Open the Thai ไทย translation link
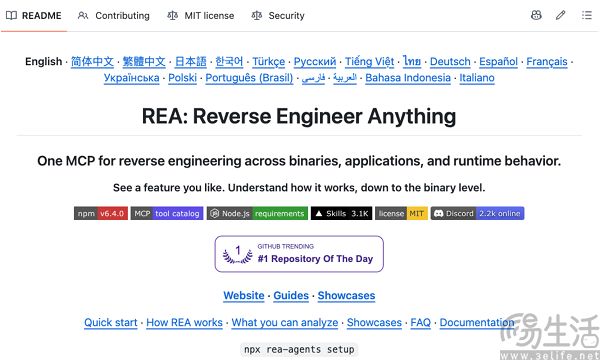The width and height of the screenshot is (600, 360). click(x=412, y=62)
